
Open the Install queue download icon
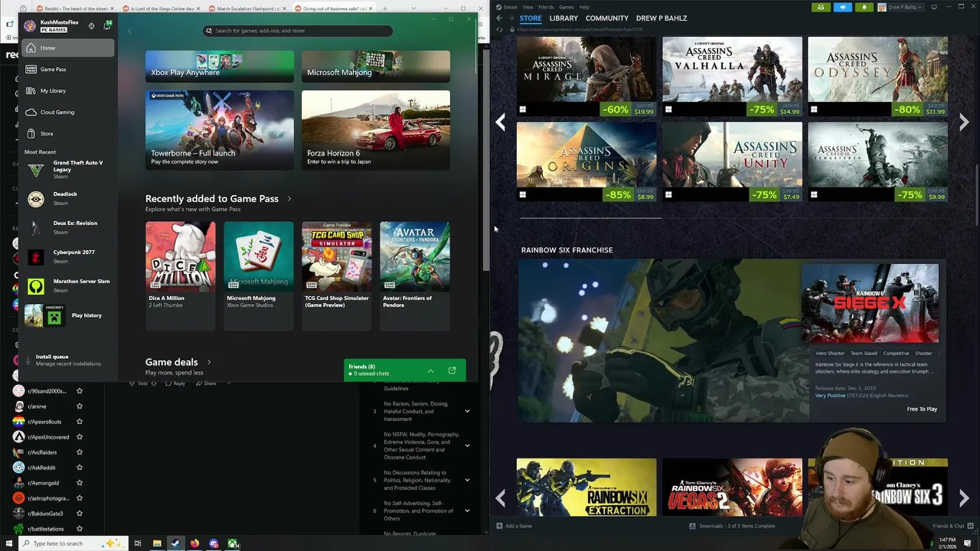point(28,360)
